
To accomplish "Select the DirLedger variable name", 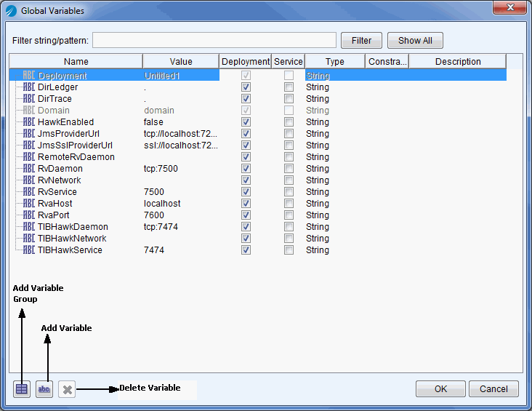I will tap(57, 87).
